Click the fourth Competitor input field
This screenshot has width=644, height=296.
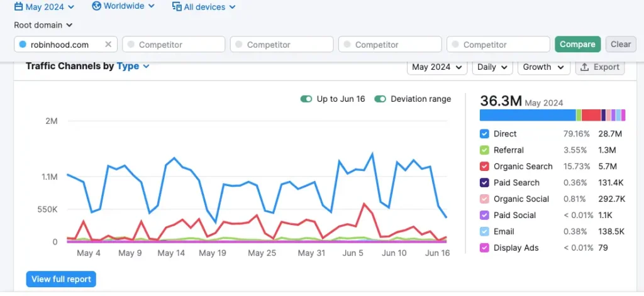pos(498,45)
